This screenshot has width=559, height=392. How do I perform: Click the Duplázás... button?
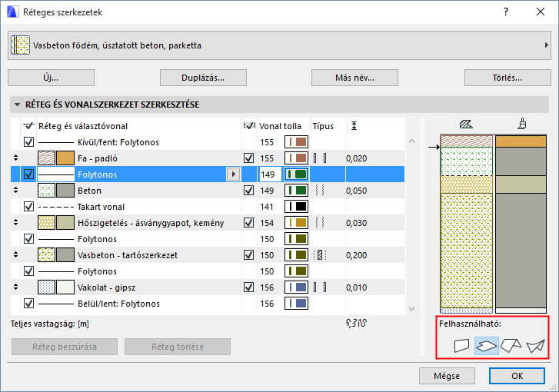(203, 78)
